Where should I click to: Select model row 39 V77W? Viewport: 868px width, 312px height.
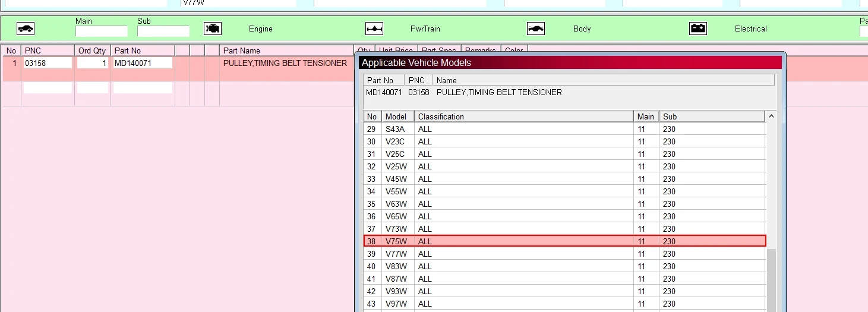coord(564,254)
